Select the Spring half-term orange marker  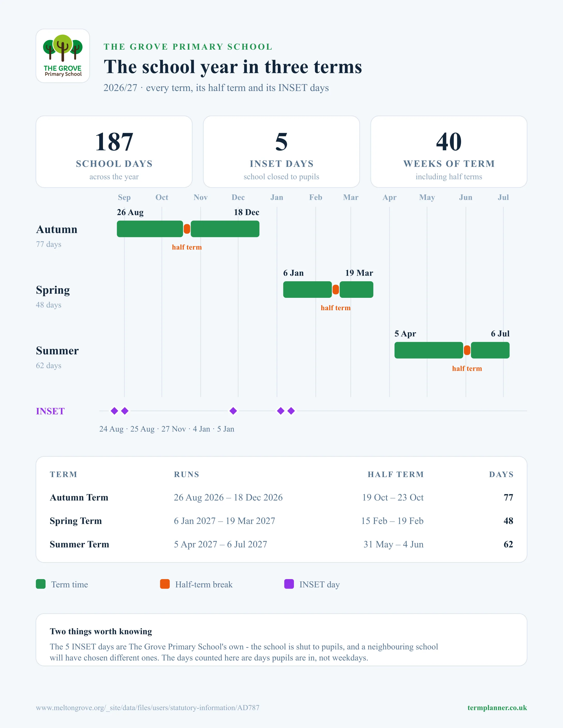click(336, 290)
